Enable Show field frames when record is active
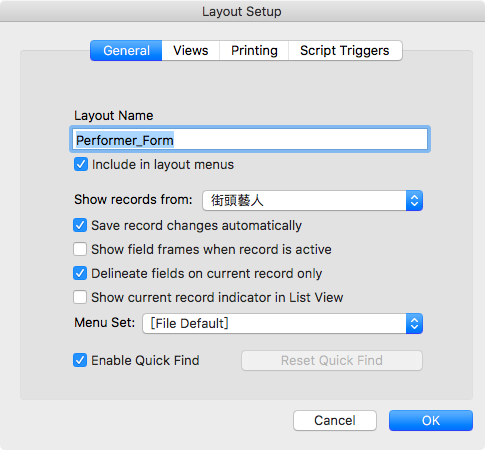 [x=80, y=249]
